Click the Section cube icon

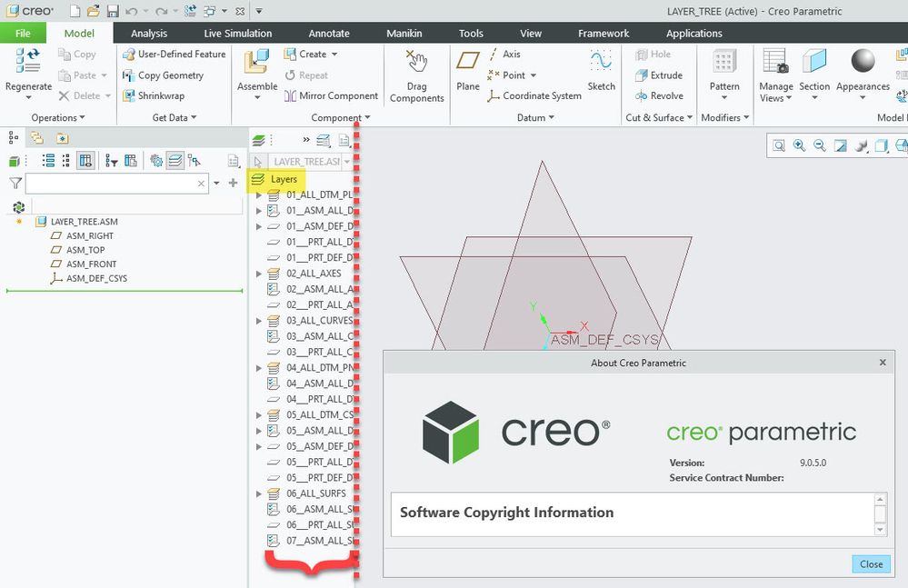click(x=814, y=61)
